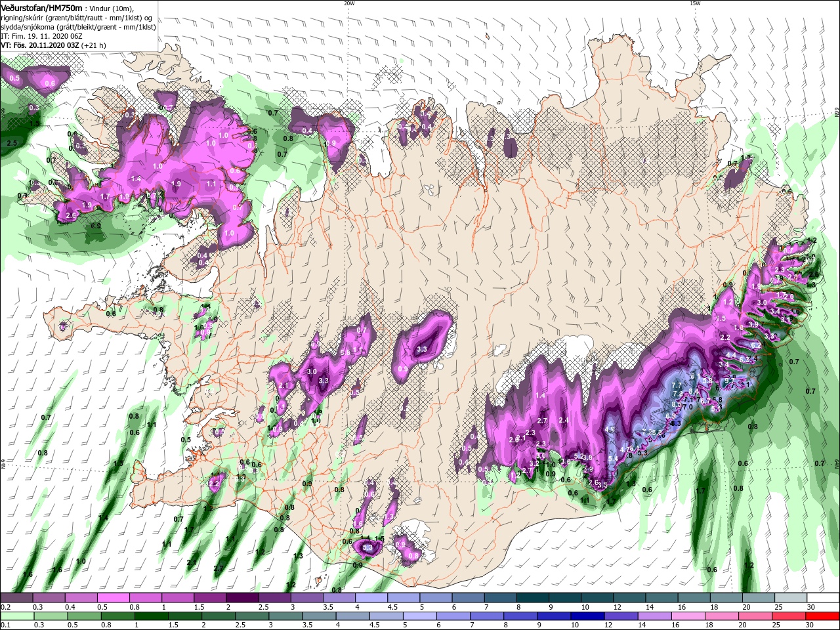Click the 20W longitude label
This screenshot has height=630, width=840.
(x=349, y=3)
